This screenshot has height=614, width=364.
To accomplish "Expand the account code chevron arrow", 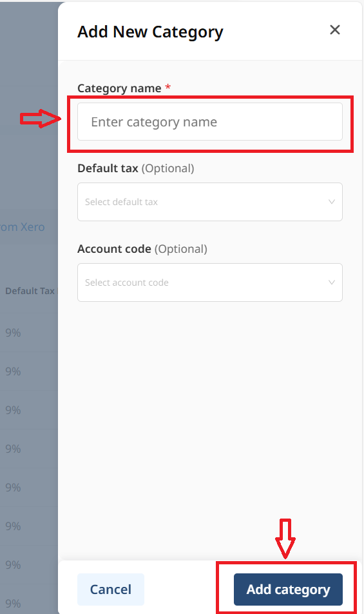I will click(332, 282).
